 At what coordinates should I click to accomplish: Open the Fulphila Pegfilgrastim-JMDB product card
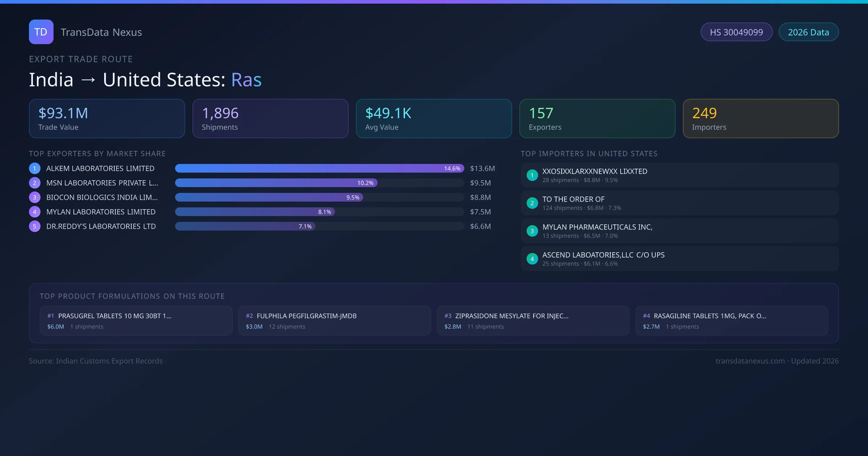coord(335,321)
